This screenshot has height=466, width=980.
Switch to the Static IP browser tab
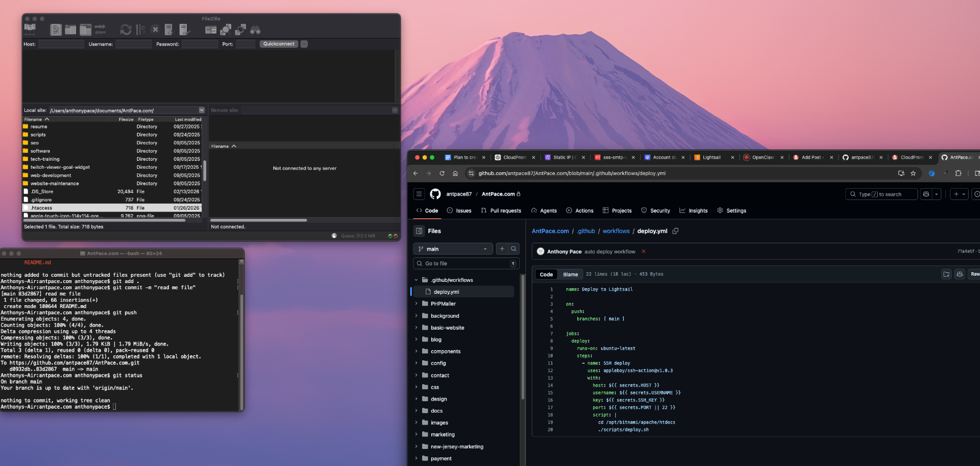[x=565, y=157]
